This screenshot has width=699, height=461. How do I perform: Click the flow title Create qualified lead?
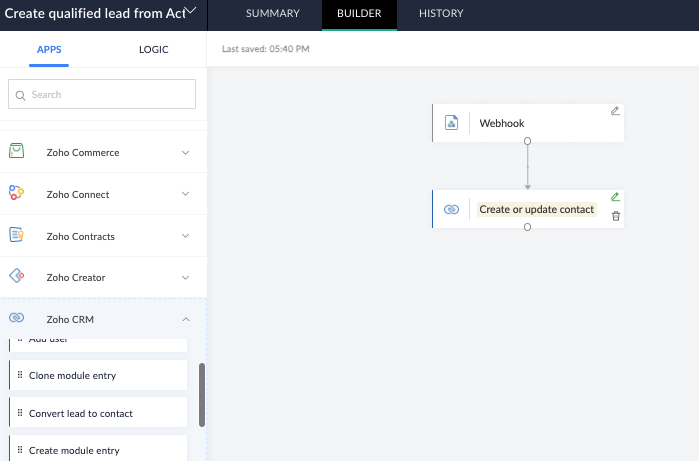[x=95, y=13]
